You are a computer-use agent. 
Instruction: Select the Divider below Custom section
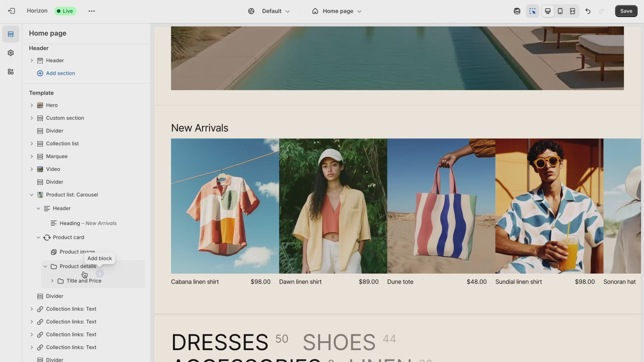[87, 131]
